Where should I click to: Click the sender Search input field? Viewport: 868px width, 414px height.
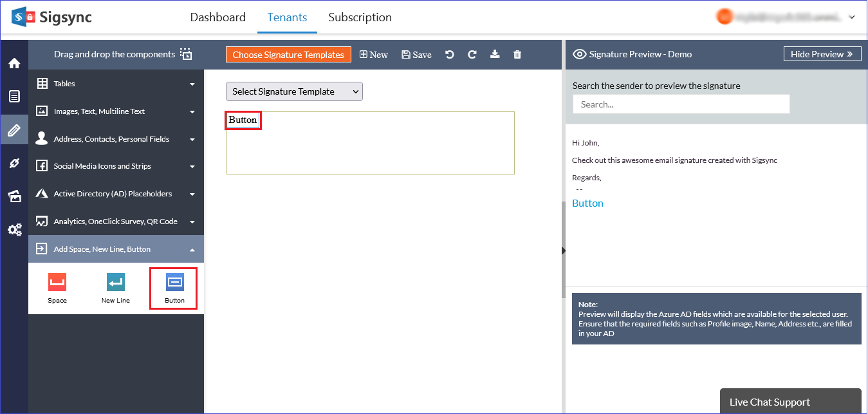(681, 104)
